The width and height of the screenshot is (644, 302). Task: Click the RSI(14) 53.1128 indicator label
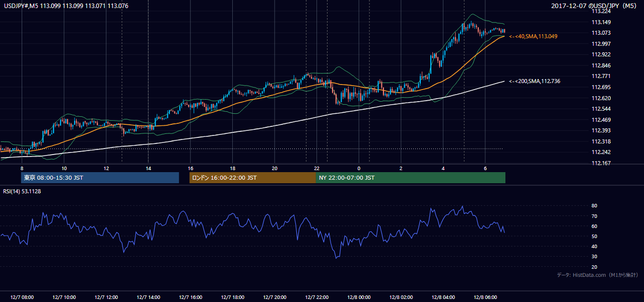22,191
